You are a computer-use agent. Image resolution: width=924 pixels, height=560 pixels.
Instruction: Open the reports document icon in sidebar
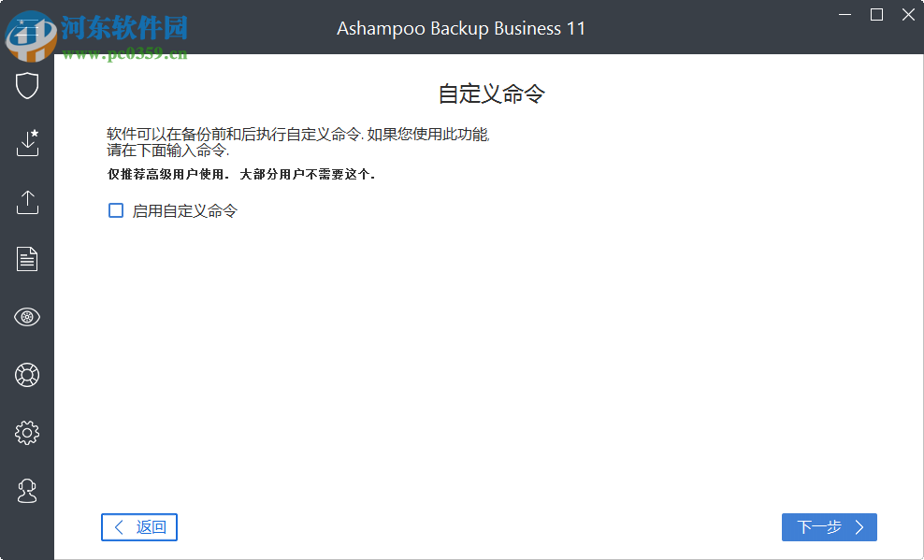(27, 259)
